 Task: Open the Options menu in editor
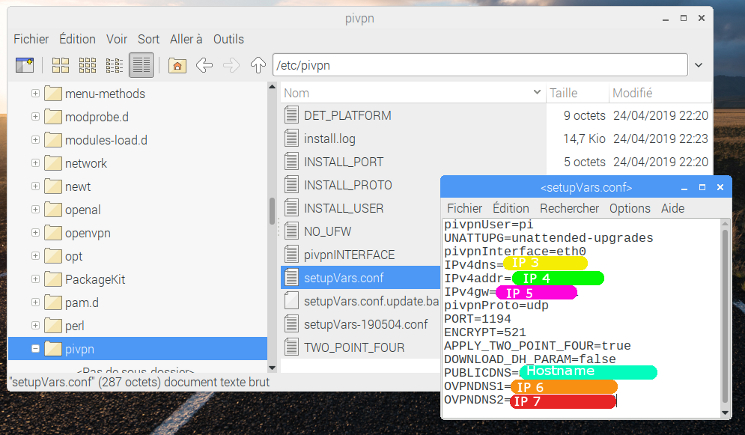pyautogui.click(x=630, y=208)
